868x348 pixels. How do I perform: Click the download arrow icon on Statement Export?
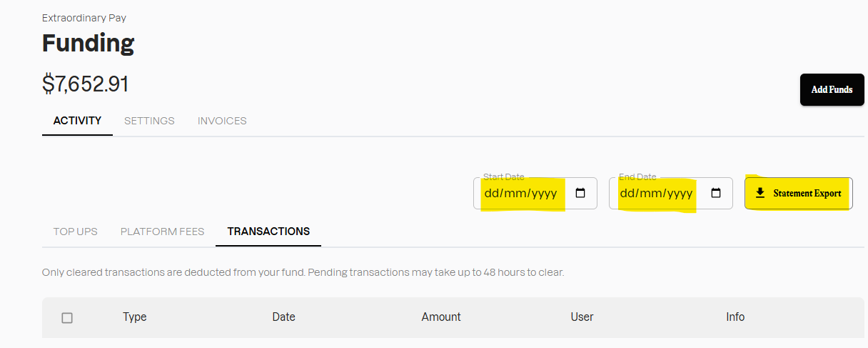(x=760, y=193)
